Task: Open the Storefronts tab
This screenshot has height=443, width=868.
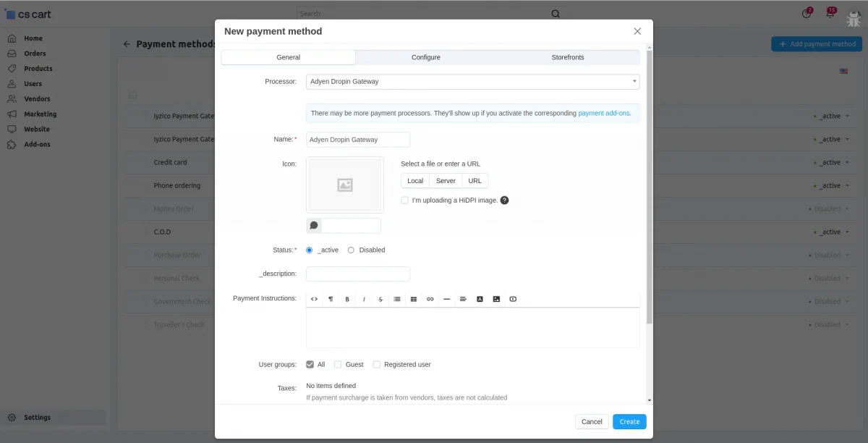Action: point(568,56)
